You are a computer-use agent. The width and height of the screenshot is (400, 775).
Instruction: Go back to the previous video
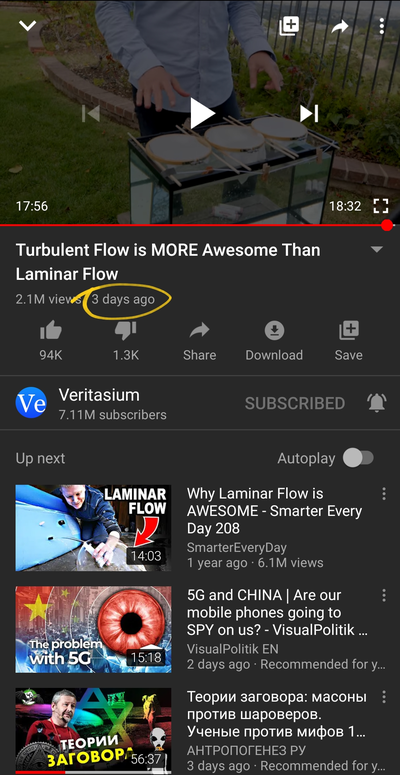point(91,114)
